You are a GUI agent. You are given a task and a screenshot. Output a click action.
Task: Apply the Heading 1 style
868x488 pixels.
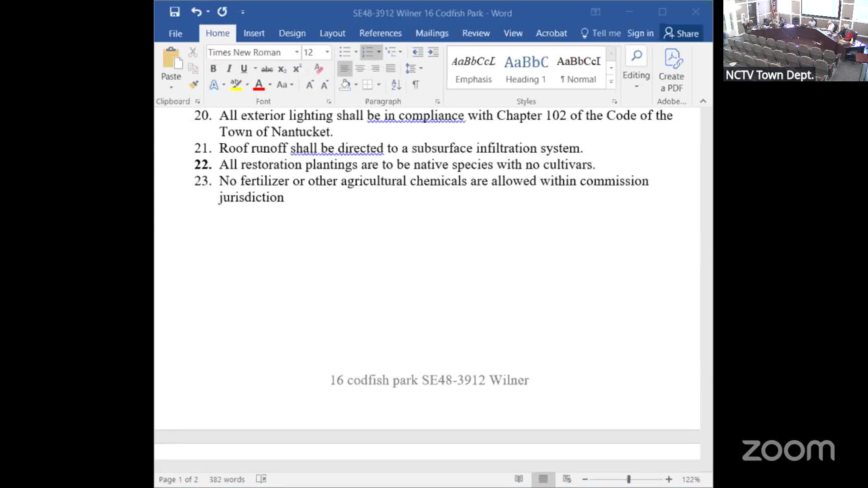[x=525, y=69]
